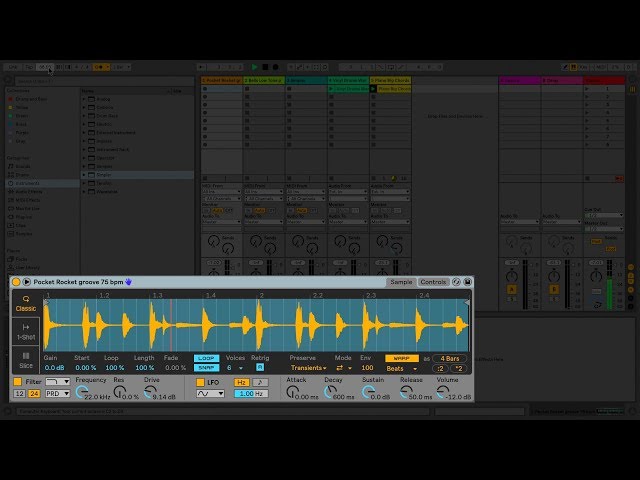Toggle the LOOP button
The image size is (640, 480).
[x=206, y=358]
